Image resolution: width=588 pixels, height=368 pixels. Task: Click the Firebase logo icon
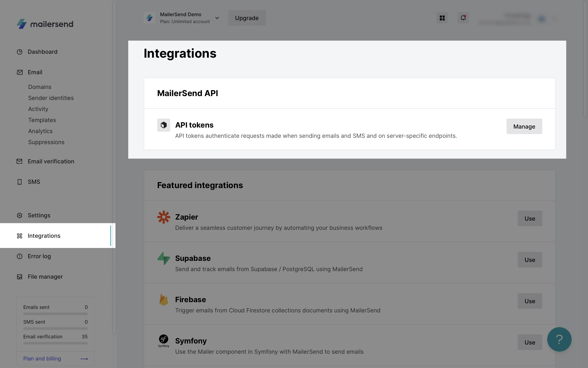pos(164,300)
